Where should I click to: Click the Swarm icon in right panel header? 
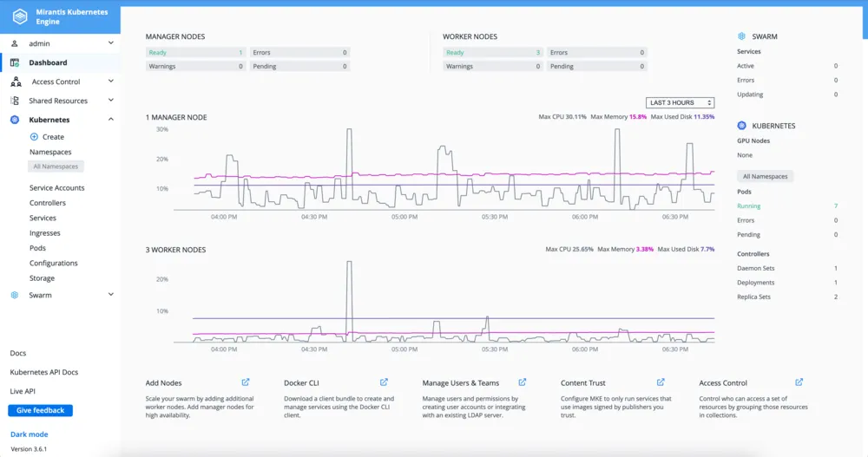(742, 36)
